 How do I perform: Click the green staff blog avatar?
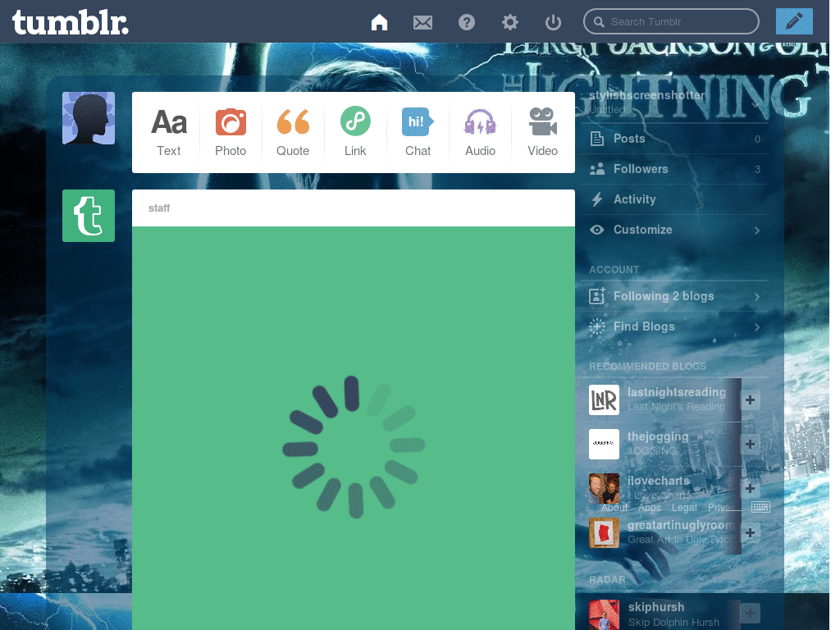(x=89, y=216)
